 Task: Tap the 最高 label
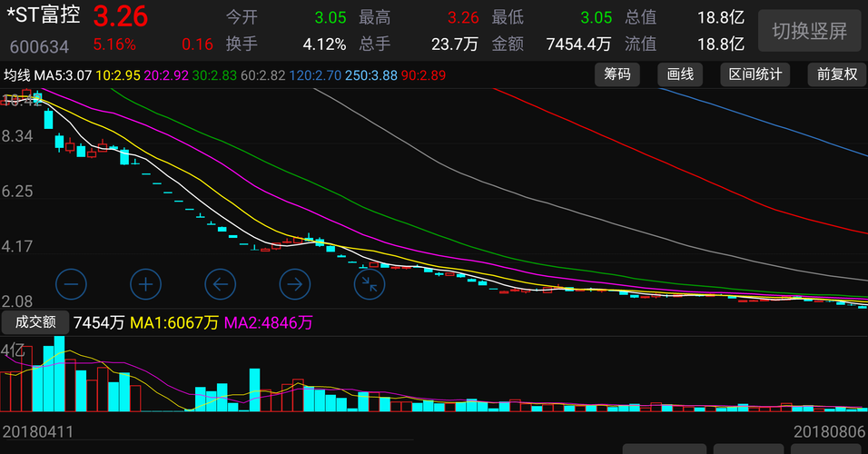click(x=375, y=17)
